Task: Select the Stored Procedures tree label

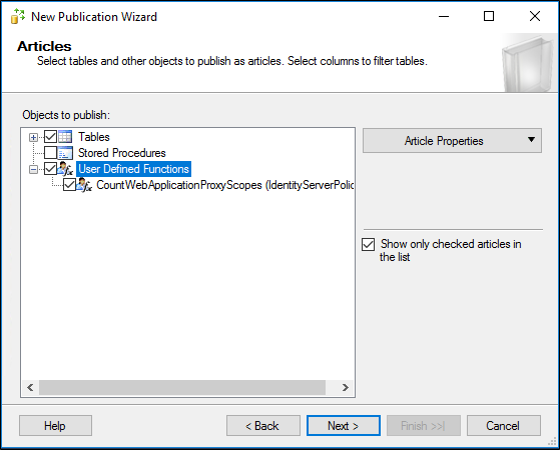Action: [x=122, y=153]
